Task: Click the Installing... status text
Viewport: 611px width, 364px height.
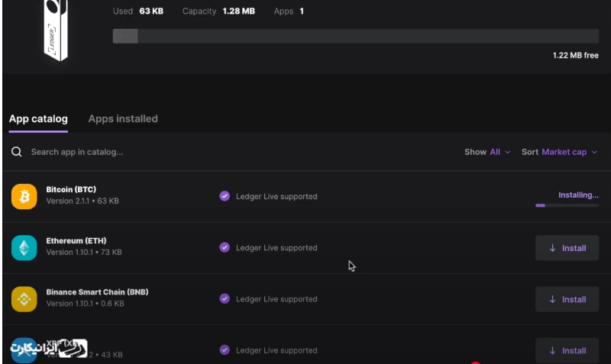Action: pos(578,195)
